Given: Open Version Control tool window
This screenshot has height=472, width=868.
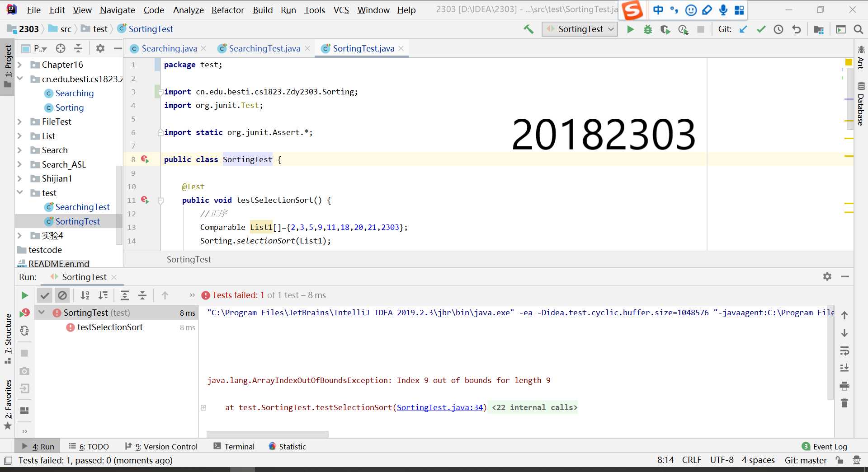Looking at the screenshot, I should click(x=161, y=446).
